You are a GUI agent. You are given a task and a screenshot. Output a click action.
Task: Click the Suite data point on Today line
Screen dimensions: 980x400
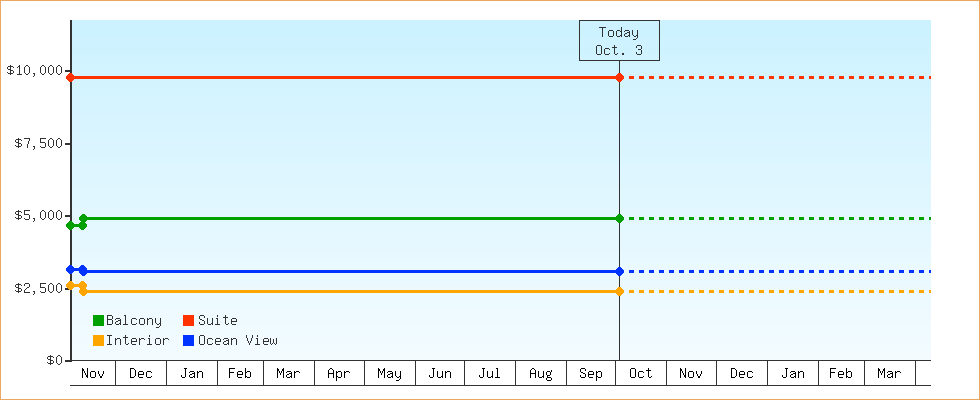(620, 77)
